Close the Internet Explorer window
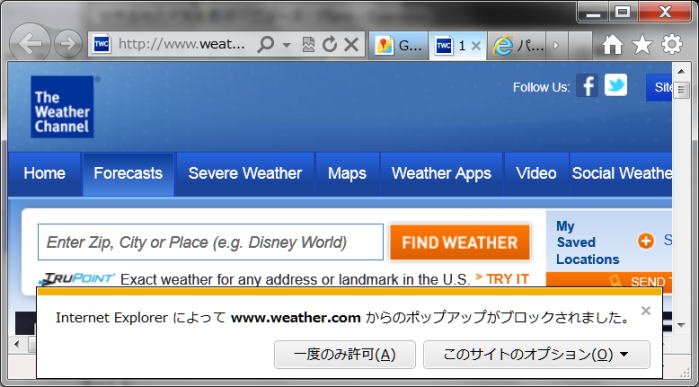The width and height of the screenshot is (699, 387). click(x=664, y=12)
